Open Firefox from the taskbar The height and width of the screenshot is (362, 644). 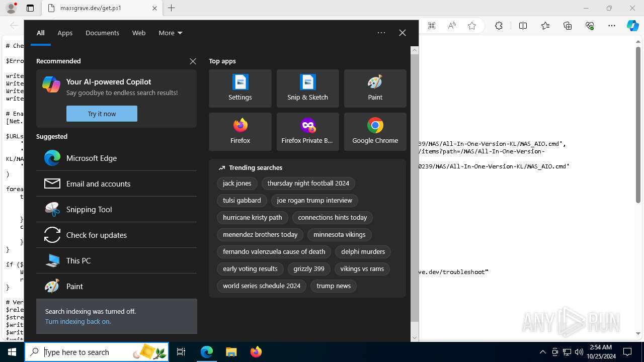[256, 352]
